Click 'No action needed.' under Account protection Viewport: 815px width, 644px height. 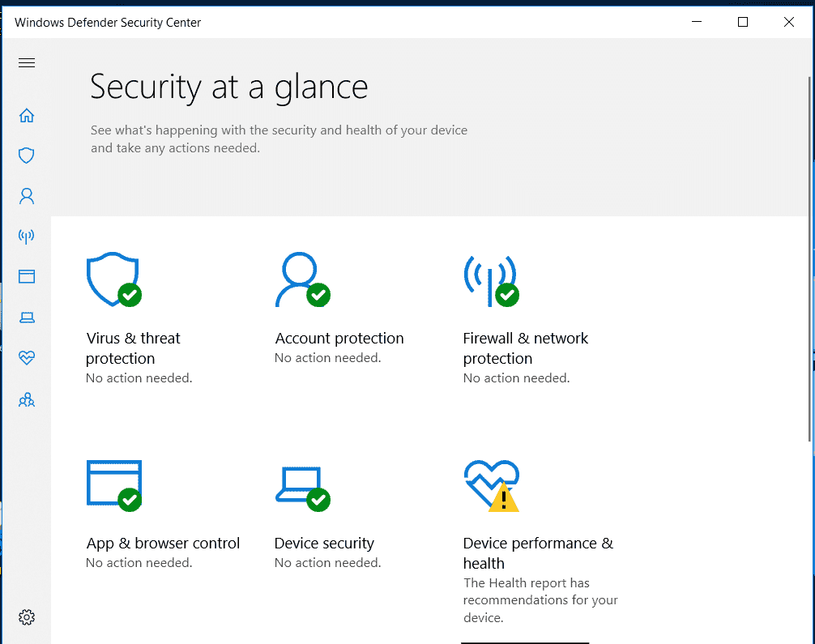pos(327,358)
